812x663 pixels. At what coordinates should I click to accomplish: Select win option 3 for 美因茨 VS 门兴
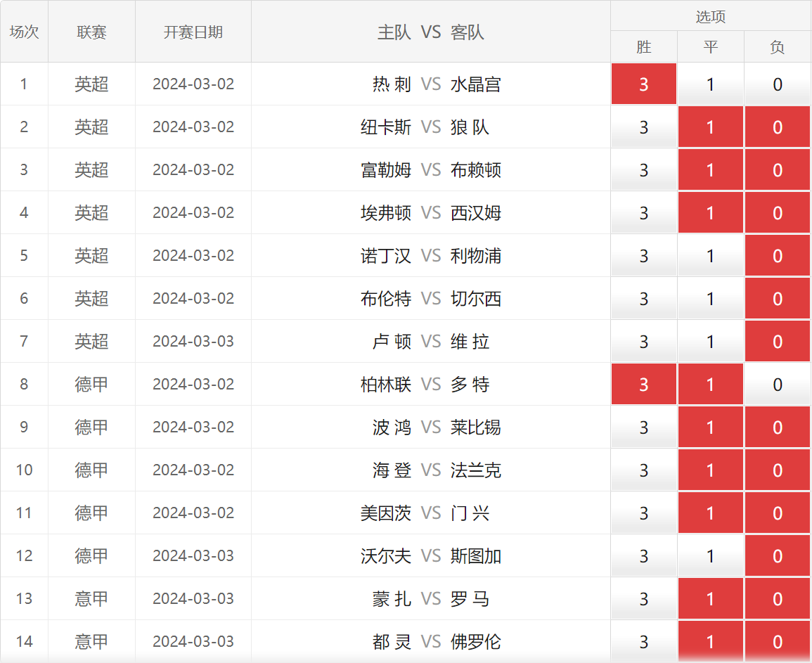point(644,513)
